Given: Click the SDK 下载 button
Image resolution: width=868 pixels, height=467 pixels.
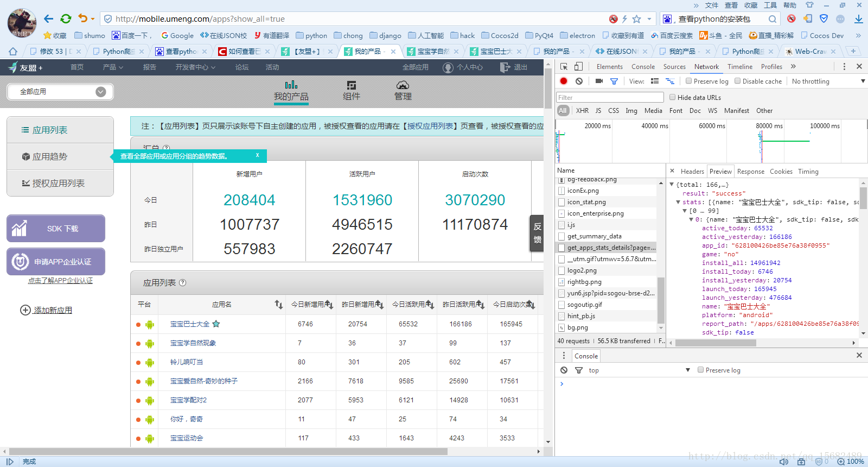Looking at the screenshot, I should [56, 229].
